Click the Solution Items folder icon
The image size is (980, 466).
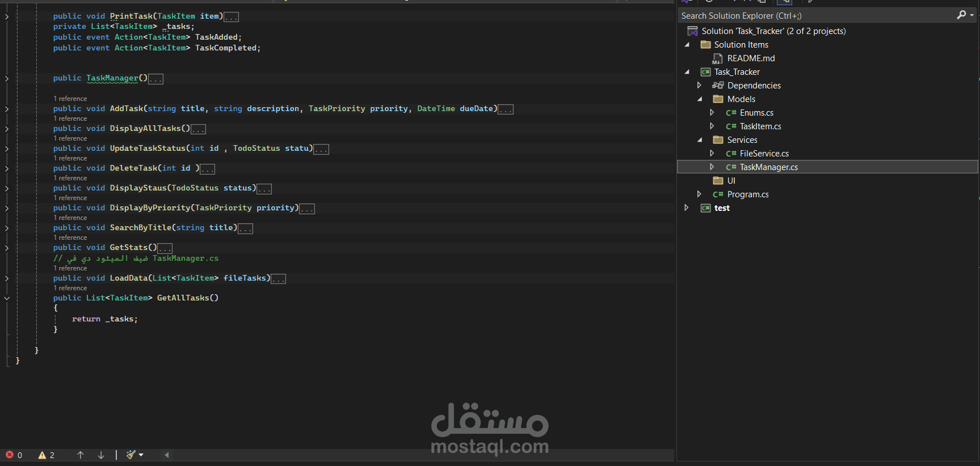click(x=706, y=45)
